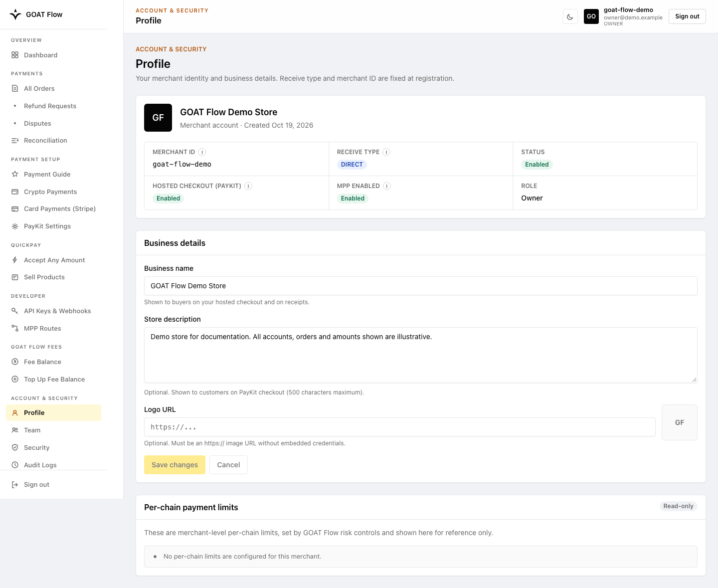Click the Security shield icon

tap(15, 448)
